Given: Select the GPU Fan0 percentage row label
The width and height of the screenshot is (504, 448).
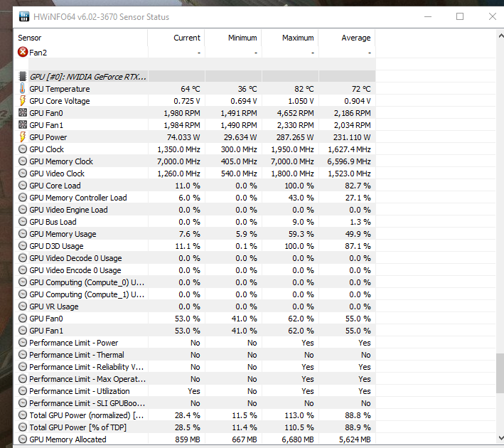Looking at the screenshot, I should point(46,319).
